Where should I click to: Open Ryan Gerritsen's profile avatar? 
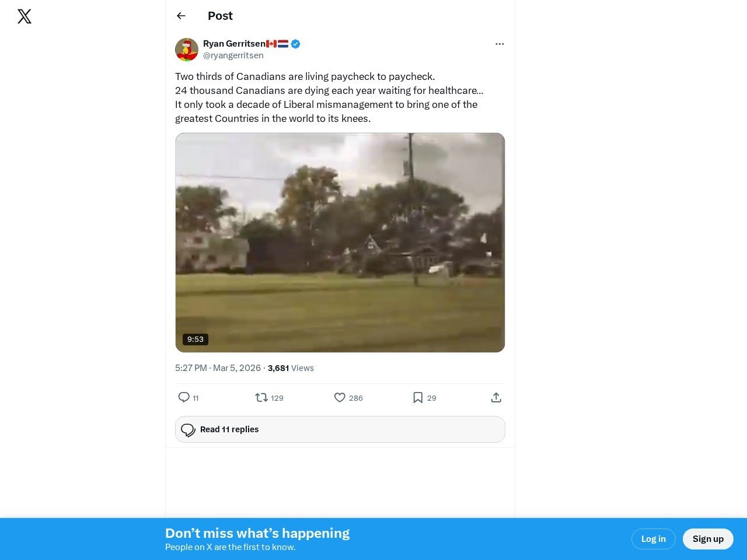pyautogui.click(x=187, y=50)
